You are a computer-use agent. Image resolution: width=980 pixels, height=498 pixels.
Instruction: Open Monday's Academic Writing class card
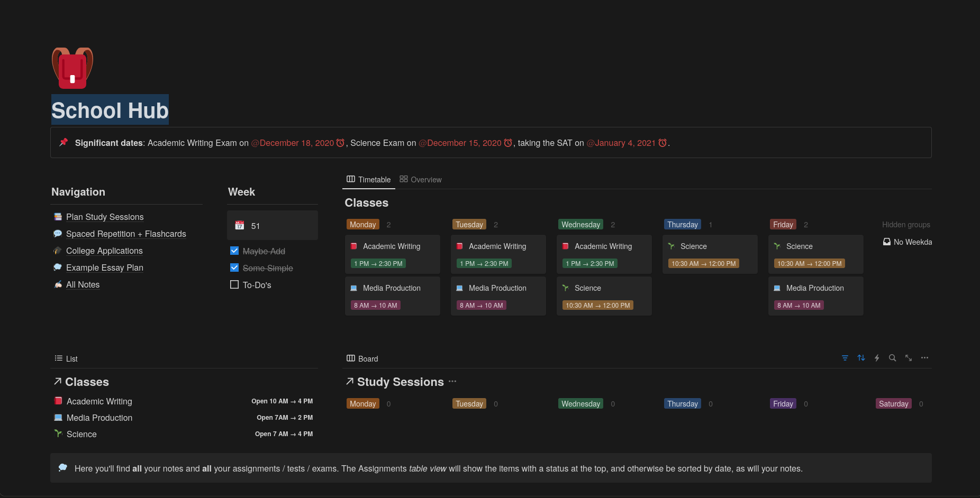point(393,254)
